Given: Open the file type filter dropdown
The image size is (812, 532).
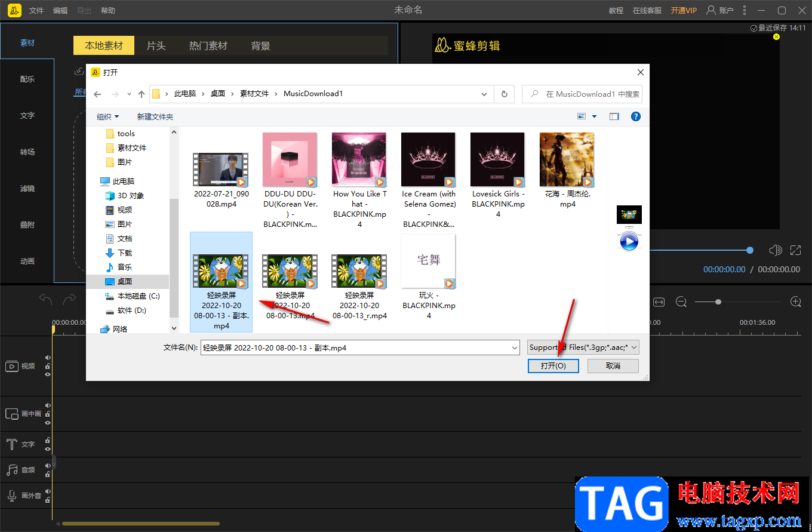Looking at the screenshot, I should click(583, 348).
